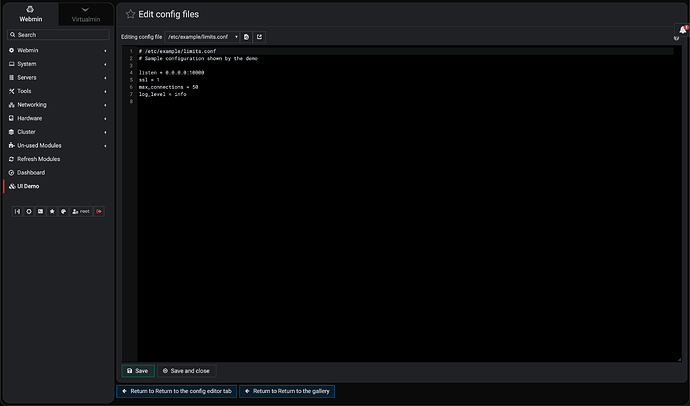The image size is (690, 406).
Task: Click line 'listen = 0.0.0.0:10000' in editor
Action: (172, 73)
